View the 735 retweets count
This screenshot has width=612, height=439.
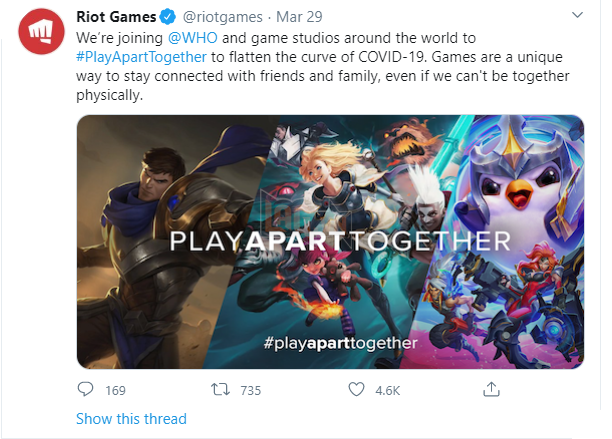click(x=250, y=389)
